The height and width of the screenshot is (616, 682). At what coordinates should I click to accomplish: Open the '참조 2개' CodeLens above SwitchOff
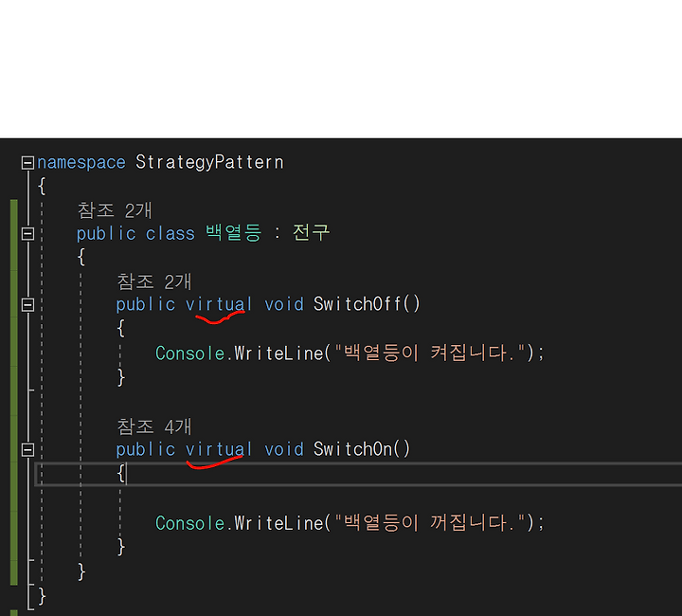(x=154, y=281)
